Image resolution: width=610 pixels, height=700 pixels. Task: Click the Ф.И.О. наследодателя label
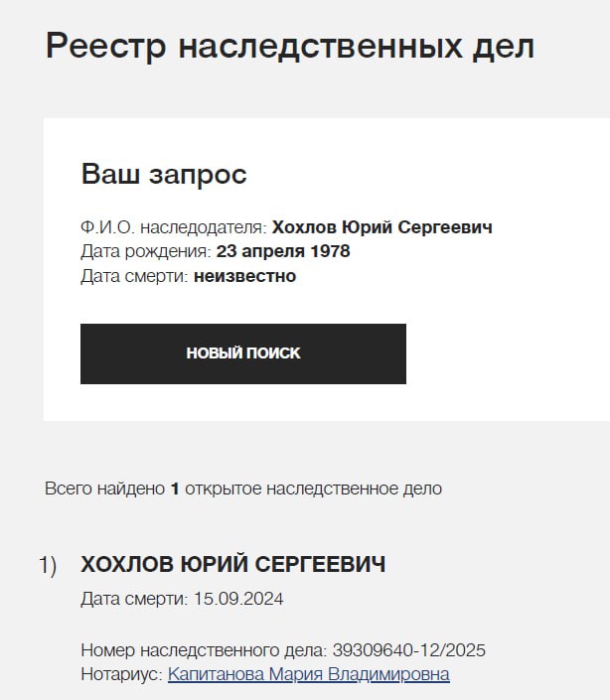pyautogui.click(x=173, y=227)
